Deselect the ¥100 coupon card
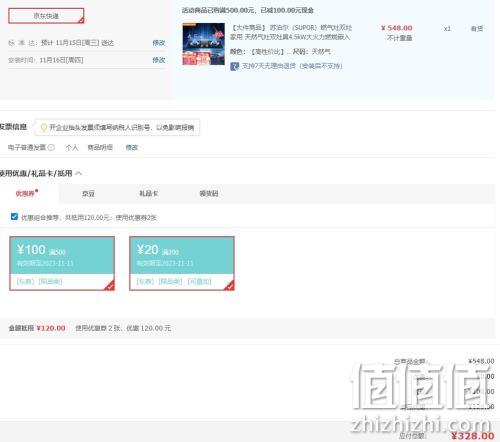This screenshot has width=500, height=442. coord(62,263)
